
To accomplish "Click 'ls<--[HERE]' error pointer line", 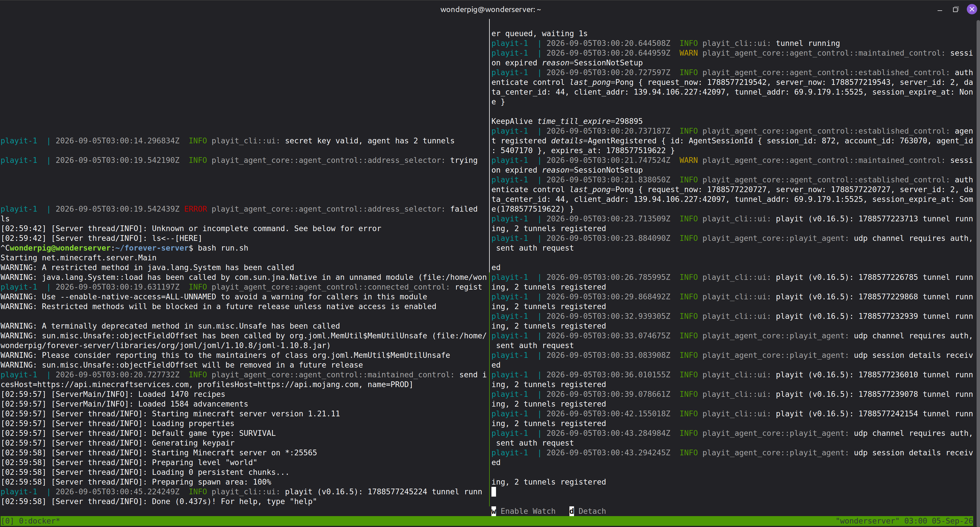I will tap(101, 238).
